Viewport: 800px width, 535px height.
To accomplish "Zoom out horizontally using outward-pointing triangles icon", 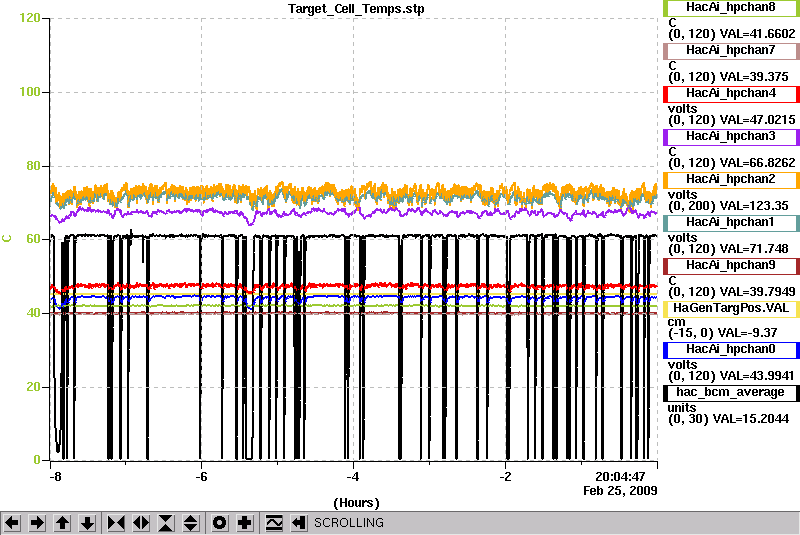I will coord(141,523).
